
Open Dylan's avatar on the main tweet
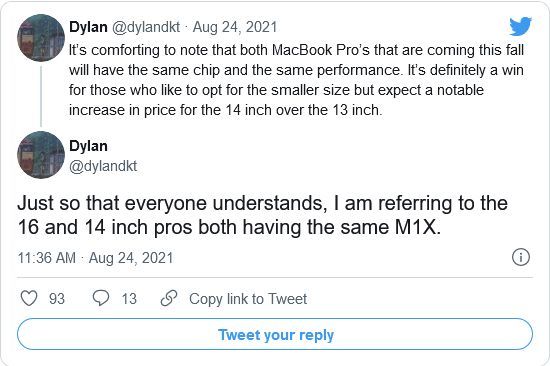coord(41,155)
